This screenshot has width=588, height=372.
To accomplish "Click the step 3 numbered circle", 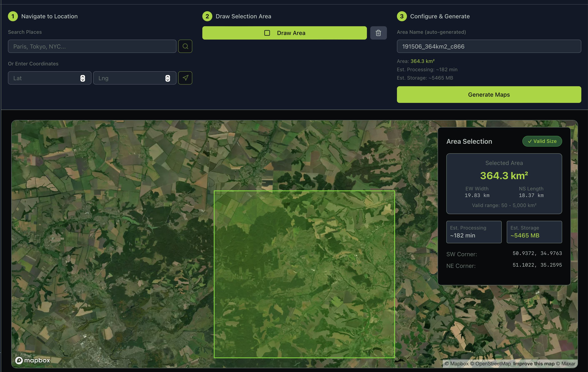I will (402, 16).
